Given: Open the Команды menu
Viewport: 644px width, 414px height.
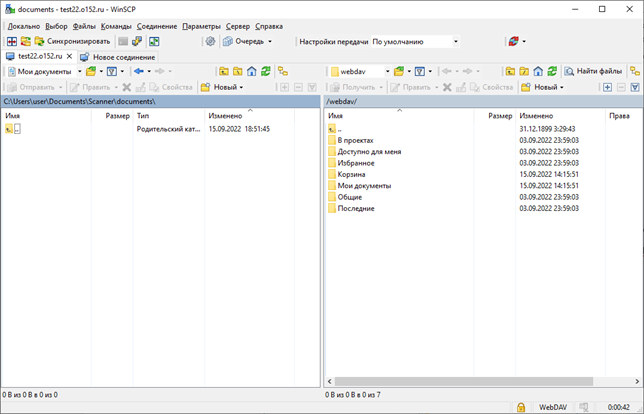Looking at the screenshot, I should pyautogui.click(x=116, y=26).
